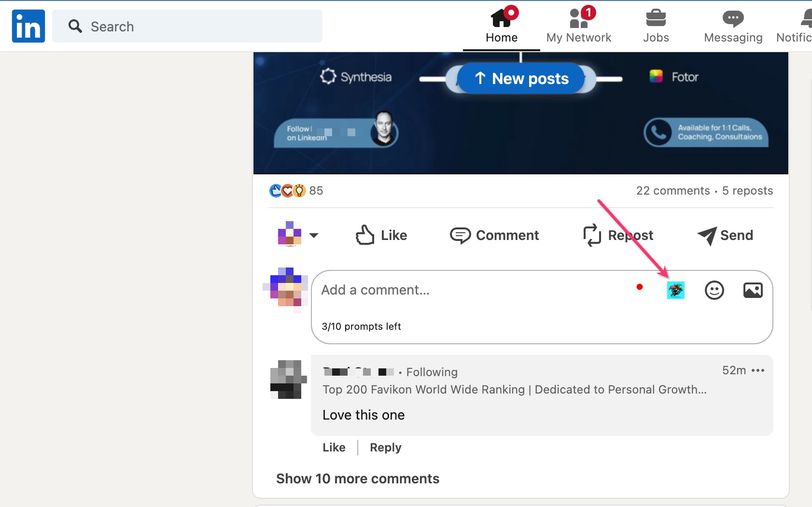
Task: Click the Repost button
Action: (x=618, y=235)
